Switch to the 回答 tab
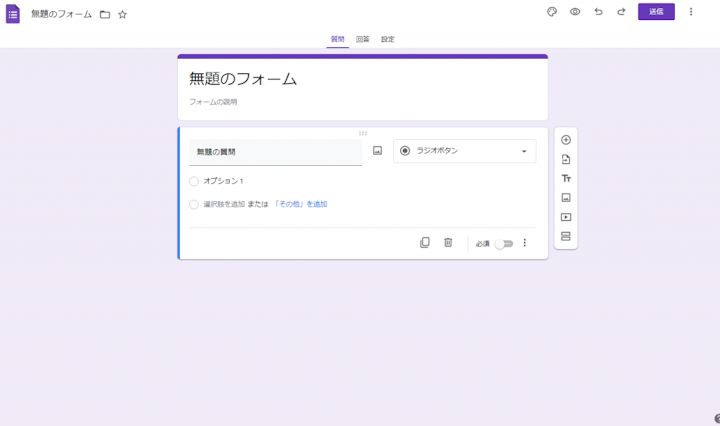The image size is (720, 426). click(x=363, y=39)
